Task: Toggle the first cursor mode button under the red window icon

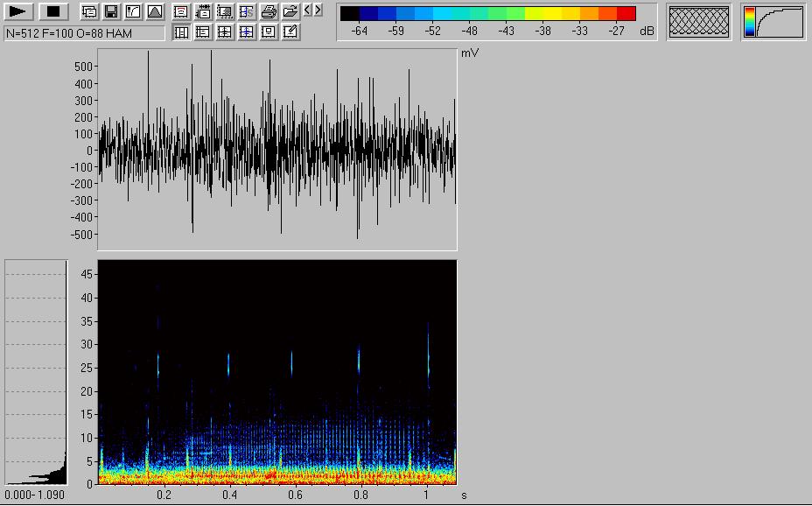Action: click(181, 32)
